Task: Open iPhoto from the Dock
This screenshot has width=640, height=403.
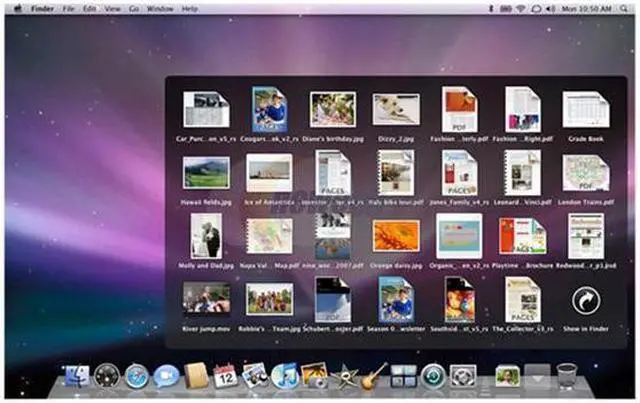Action: 314,375
